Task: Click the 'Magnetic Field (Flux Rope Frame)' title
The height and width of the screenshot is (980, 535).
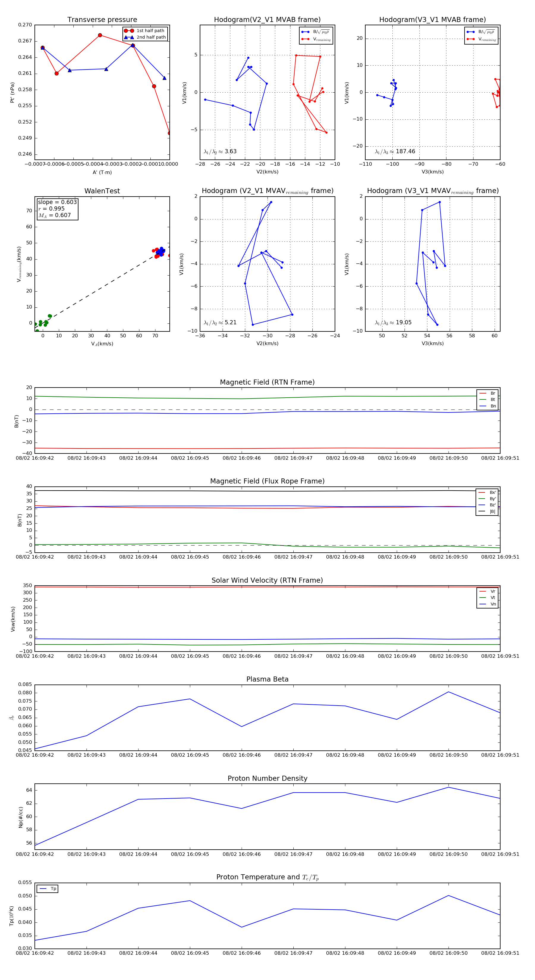Action: tap(267, 481)
